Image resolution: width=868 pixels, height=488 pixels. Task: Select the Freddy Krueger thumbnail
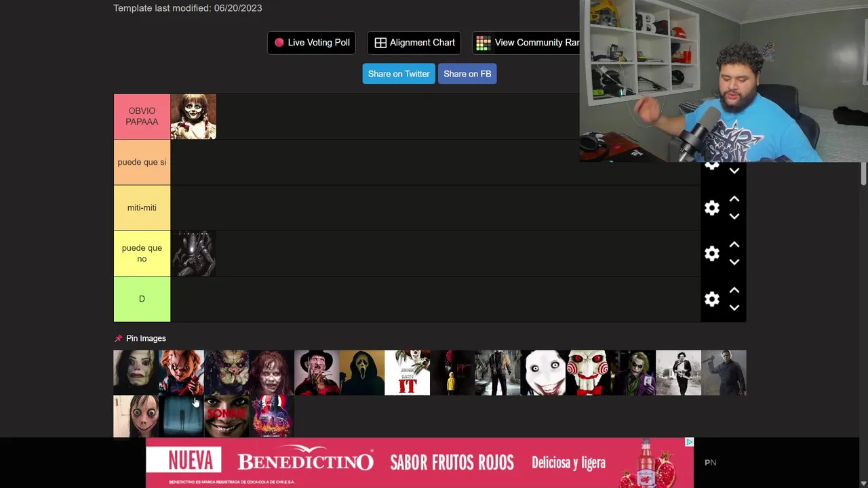pos(317,373)
